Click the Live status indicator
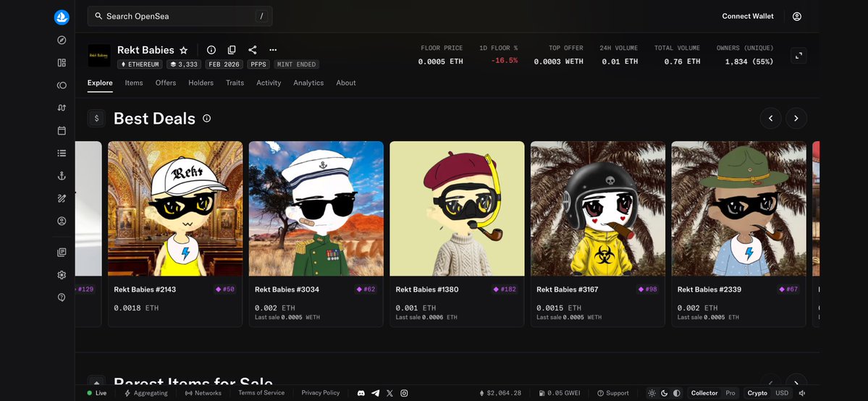 click(97, 393)
